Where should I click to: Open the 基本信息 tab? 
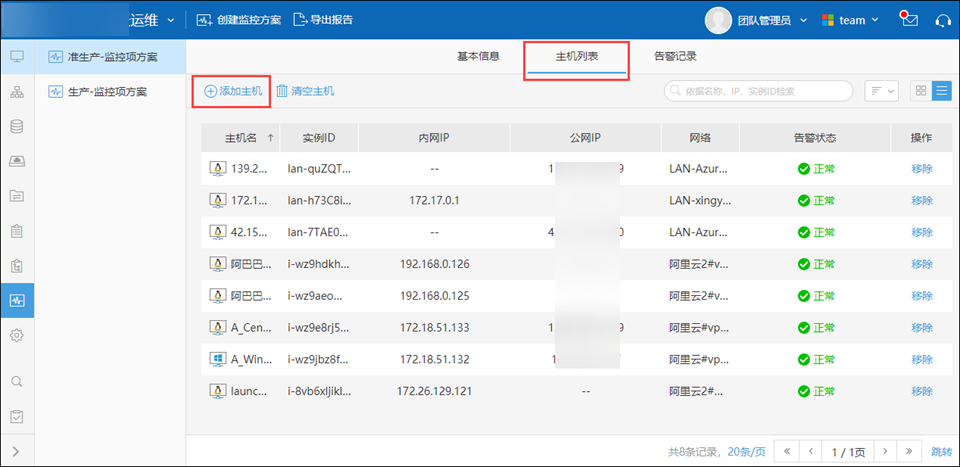click(478, 56)
